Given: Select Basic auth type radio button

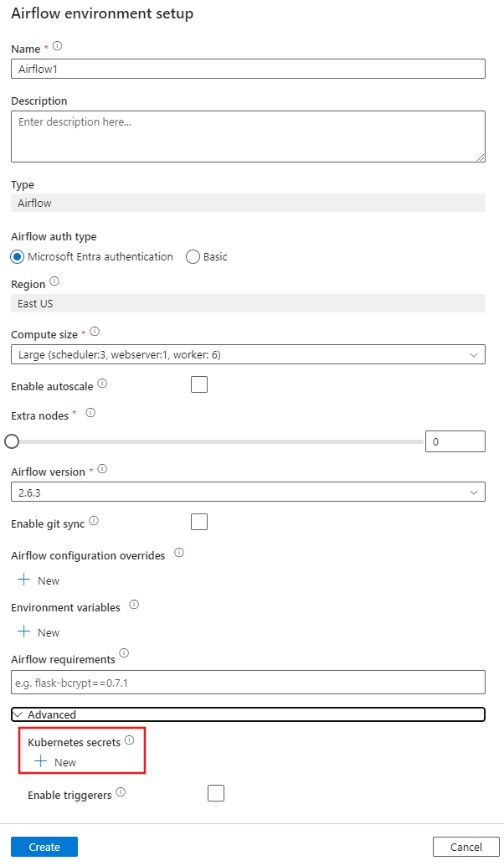Looking at the screenshot, I should (193, 257).
